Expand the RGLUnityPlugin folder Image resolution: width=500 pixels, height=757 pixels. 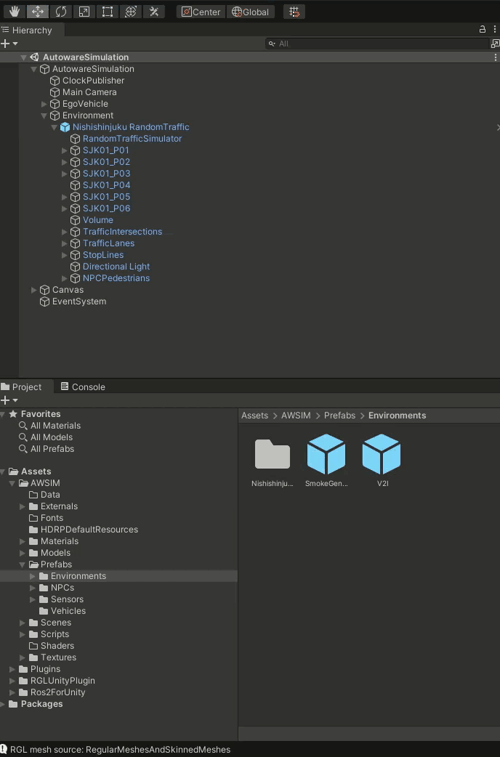coord(13,681)
